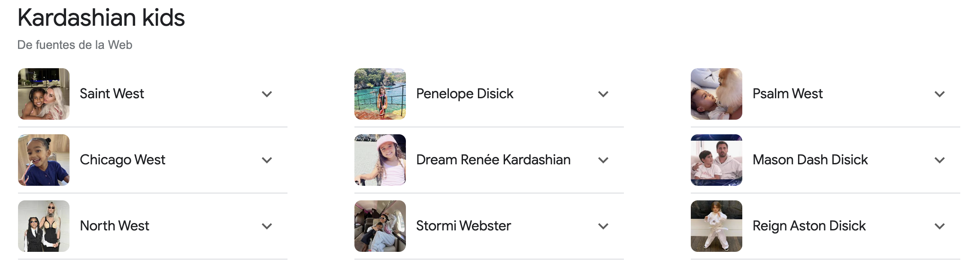This screenshot has width=980, height=266.
Task: Open Dream Renée Kardashian dropdown arrow
Action: (603, 160)
